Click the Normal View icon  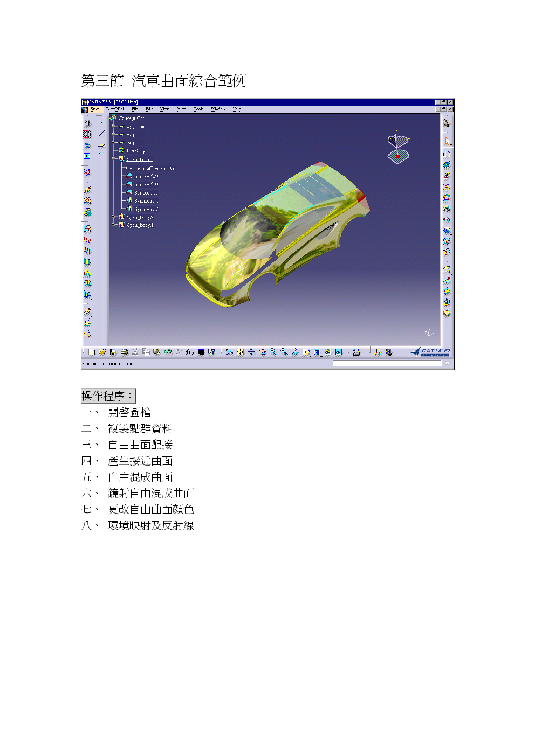point(294,352)
